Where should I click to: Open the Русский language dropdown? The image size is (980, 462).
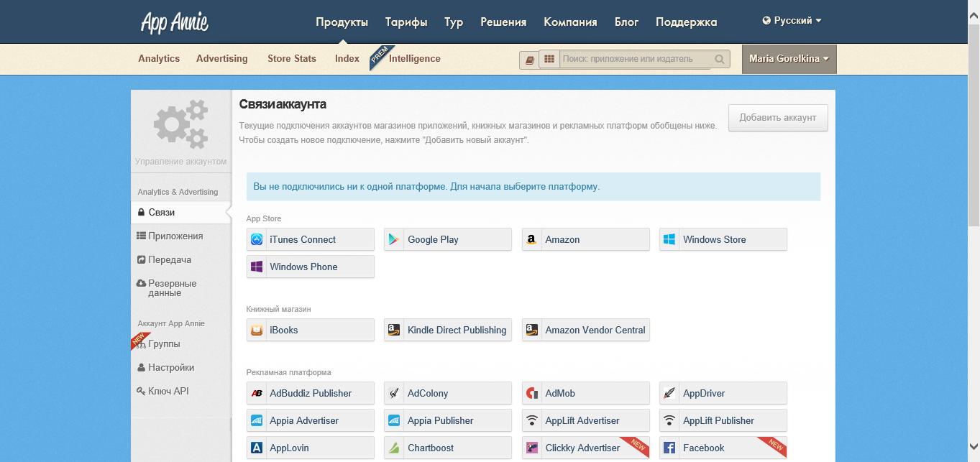(x=792, y=21)
